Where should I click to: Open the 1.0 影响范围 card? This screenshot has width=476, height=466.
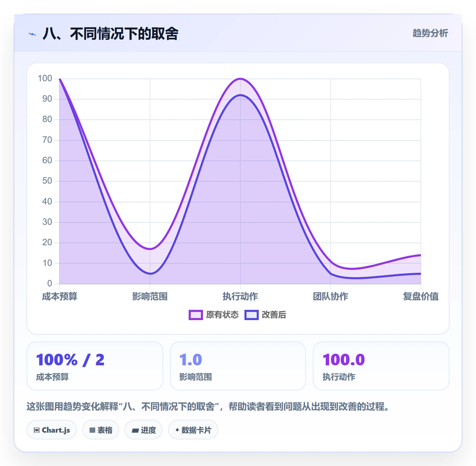[x=238, y=366]
